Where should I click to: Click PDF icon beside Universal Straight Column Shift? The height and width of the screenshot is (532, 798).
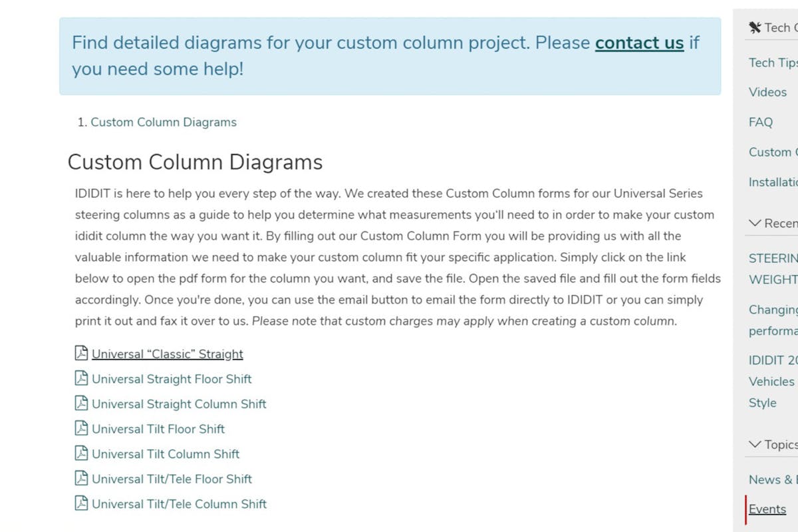[81, 403]
